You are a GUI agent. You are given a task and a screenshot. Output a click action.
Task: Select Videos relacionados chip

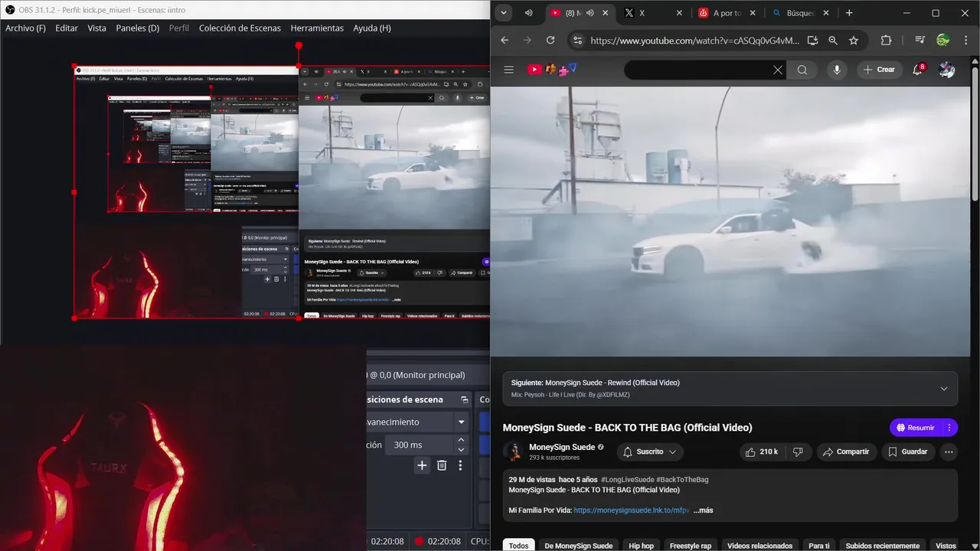759,546
